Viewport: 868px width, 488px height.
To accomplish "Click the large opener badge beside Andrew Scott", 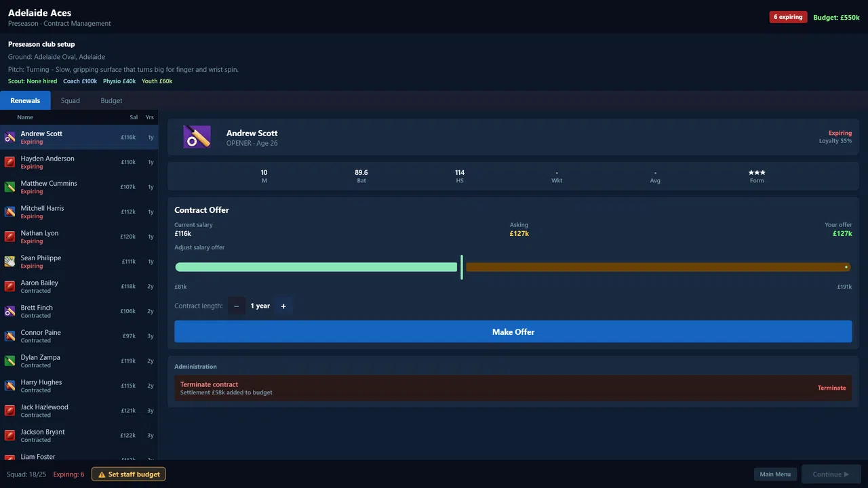I will 197,138.
